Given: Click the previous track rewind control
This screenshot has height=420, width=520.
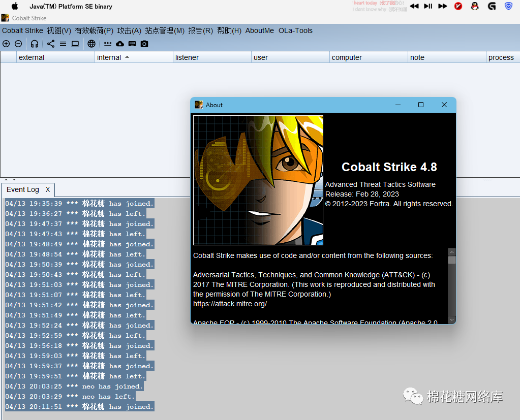Looking at the screenshot, I should point(414,6).
